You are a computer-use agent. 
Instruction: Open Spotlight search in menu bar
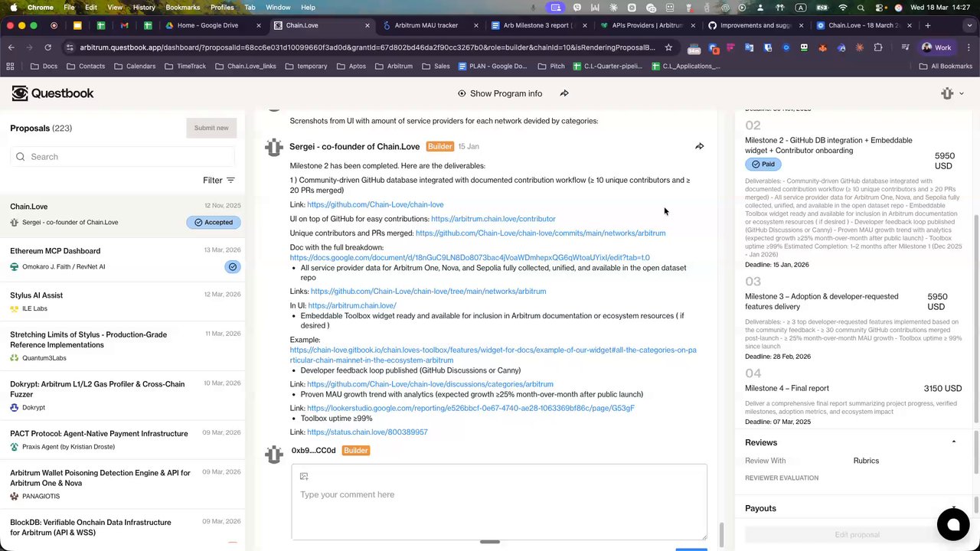[861, 8]
